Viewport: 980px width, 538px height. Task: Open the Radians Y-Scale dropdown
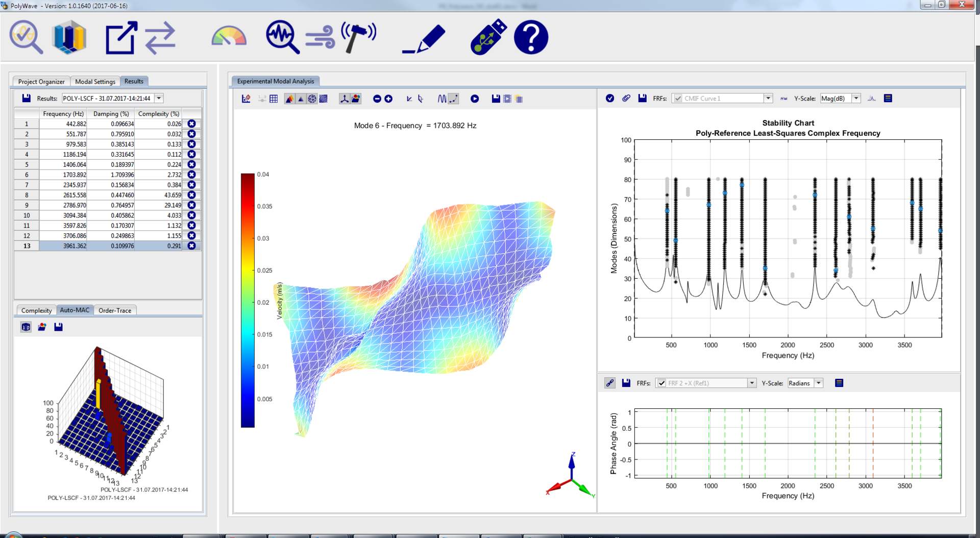[x=819, y=383]
